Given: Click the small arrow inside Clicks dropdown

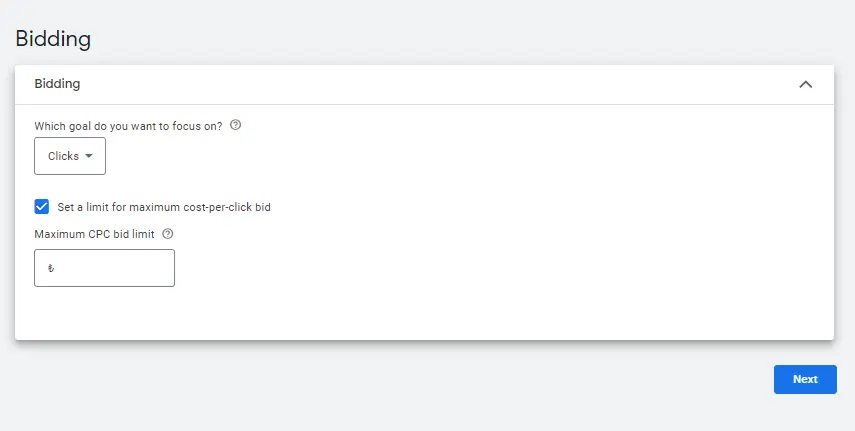Looking at the screenshot, I should click(x=89, y=156).
